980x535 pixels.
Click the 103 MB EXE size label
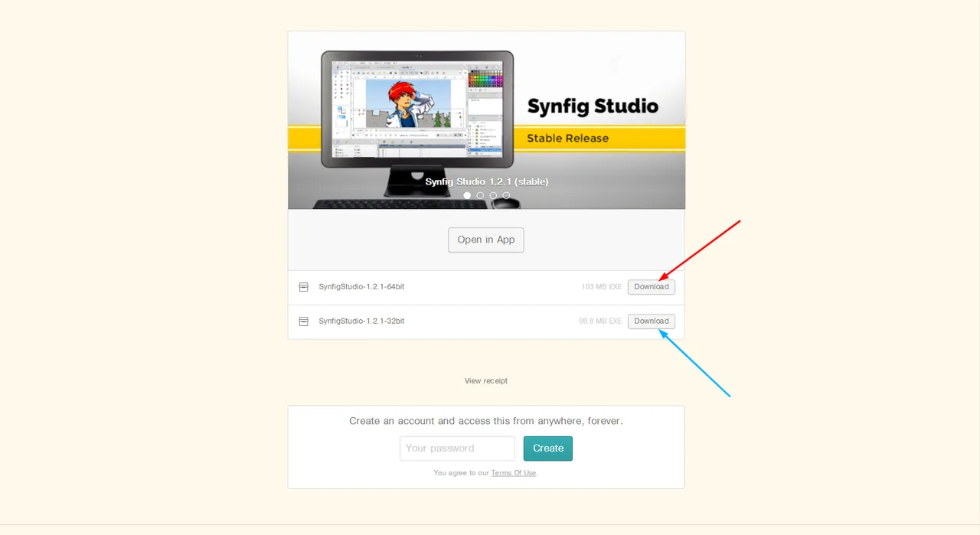point(602,287)
